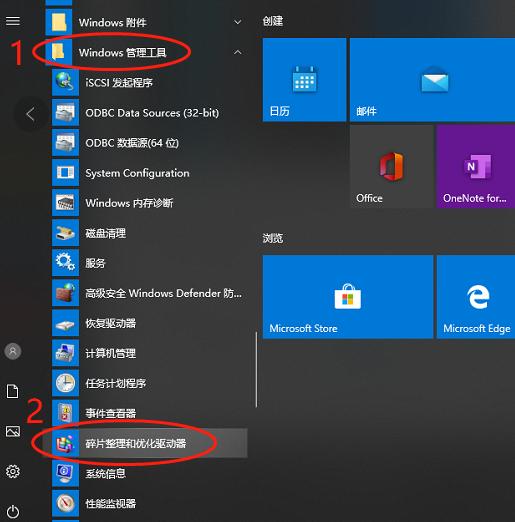This screenshot has width=515, height=522.
Task: Click the 恢复驱动器 drive icon
Action: (x=65, y=323)
